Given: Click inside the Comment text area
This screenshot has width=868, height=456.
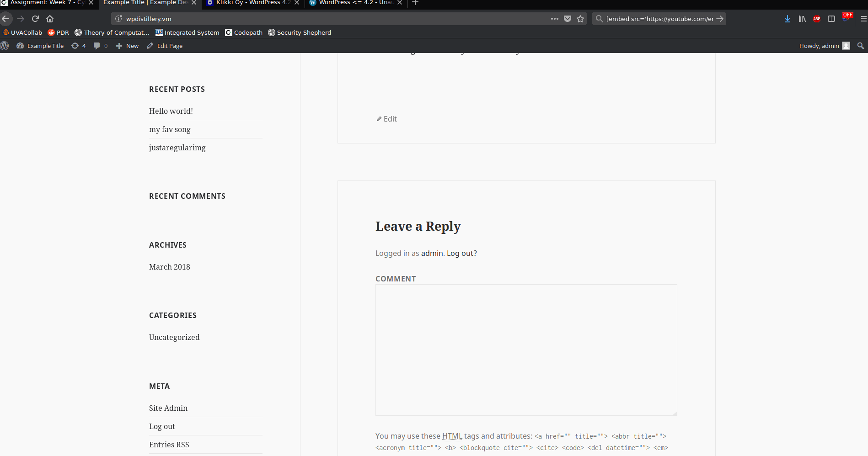Looking at the screenshot, I should [526, 350].
